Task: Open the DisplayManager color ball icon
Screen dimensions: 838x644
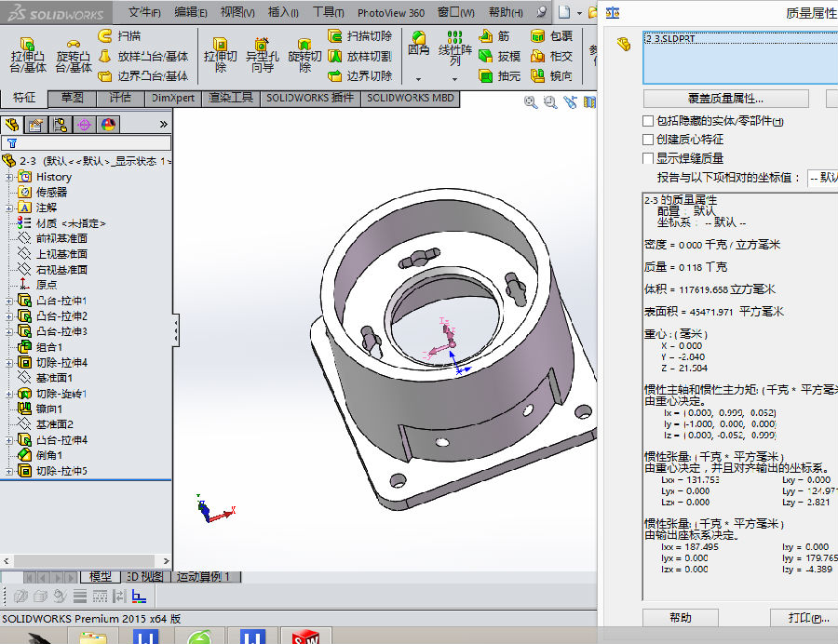Action: [108, 125]
